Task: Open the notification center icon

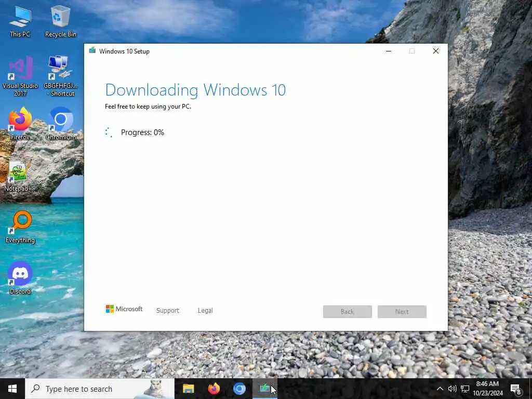Action: [x=515, y=389]
